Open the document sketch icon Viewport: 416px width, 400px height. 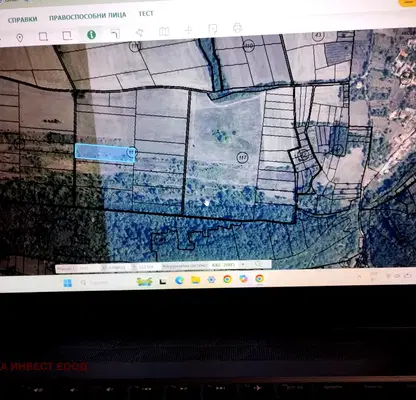213,29
